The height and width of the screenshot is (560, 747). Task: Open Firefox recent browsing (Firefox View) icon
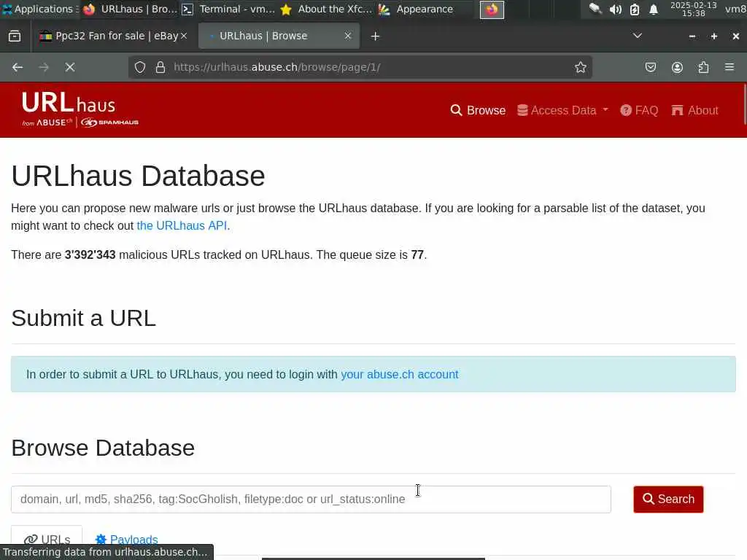15,36
